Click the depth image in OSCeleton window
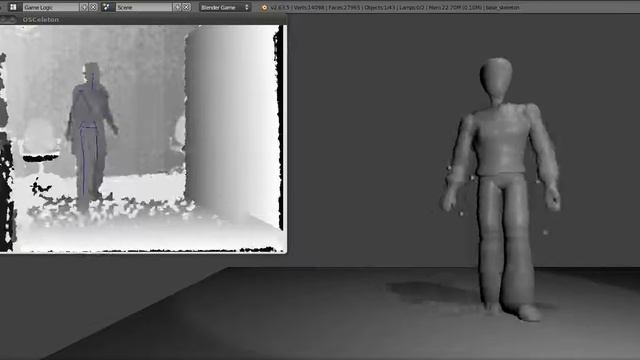The width and height of the screenshot is (640, 360). (141, 138)
